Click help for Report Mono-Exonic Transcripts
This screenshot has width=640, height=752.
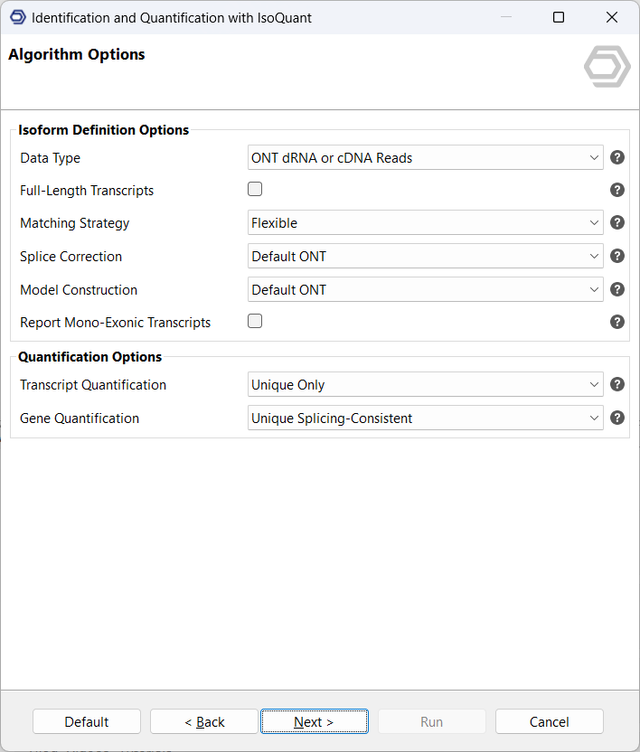[x=617, y=322]
